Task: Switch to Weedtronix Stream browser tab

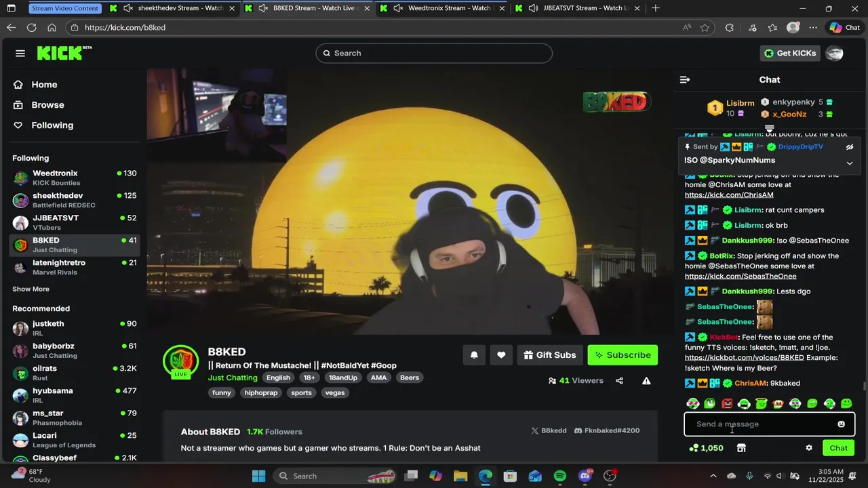Action: (x=443, y=8)
